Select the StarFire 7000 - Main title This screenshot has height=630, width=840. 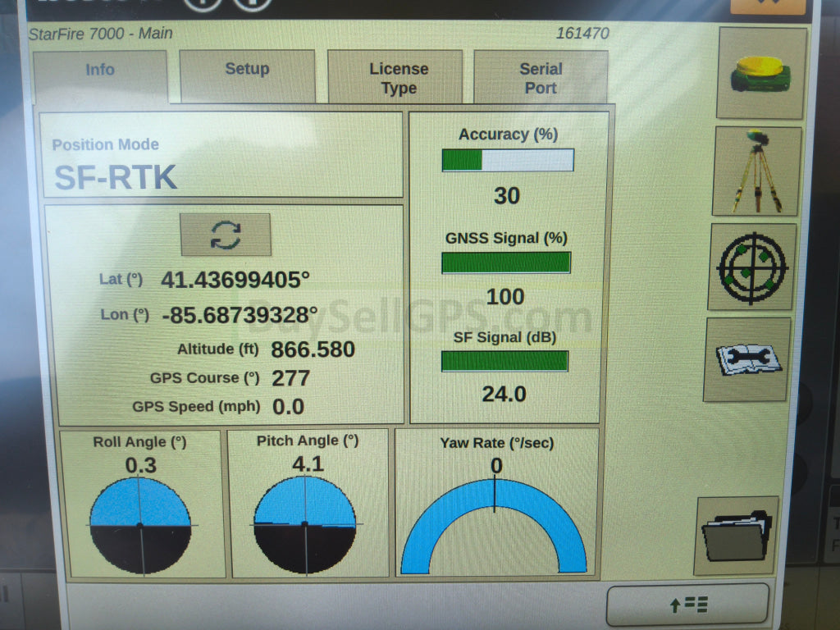click(x=100, y=34)
